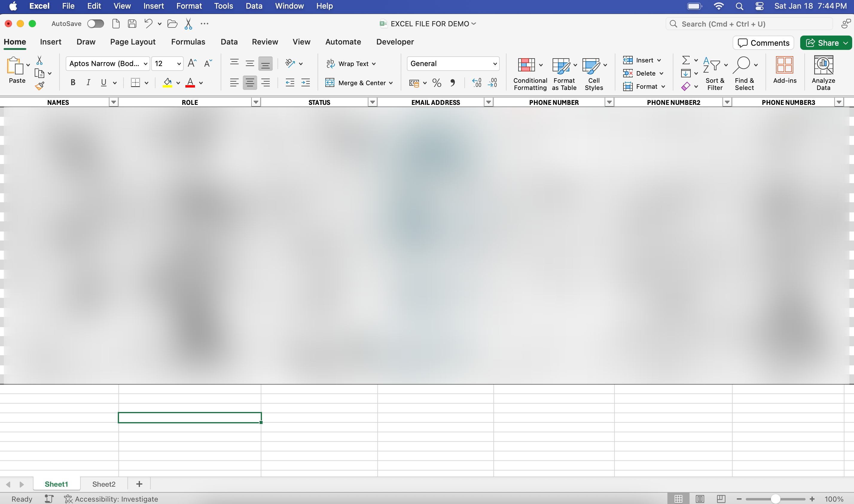This screenshot has height=504, width=854.
Task: Open Format as Table gallery
Action: (x=561, y=65)
